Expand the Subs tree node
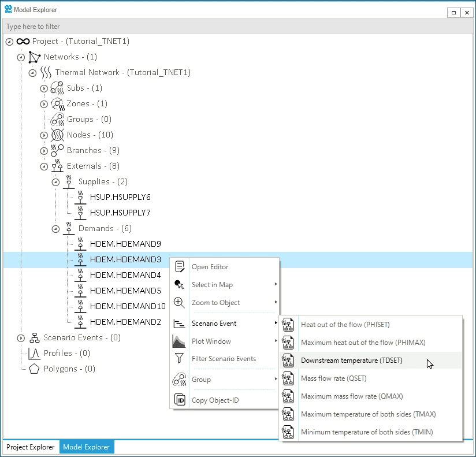Viewport: 476px width, 457px height. coord(44,88)
